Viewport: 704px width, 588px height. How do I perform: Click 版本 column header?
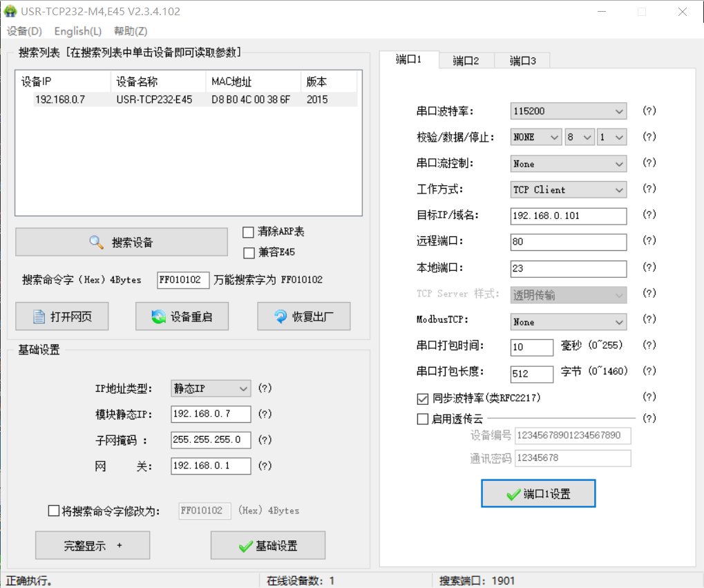point(329,82)
